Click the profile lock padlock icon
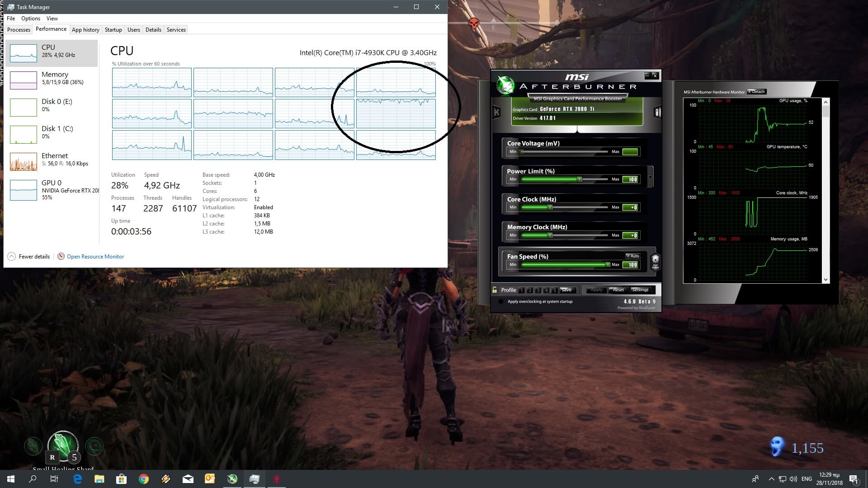 (495, 290)
